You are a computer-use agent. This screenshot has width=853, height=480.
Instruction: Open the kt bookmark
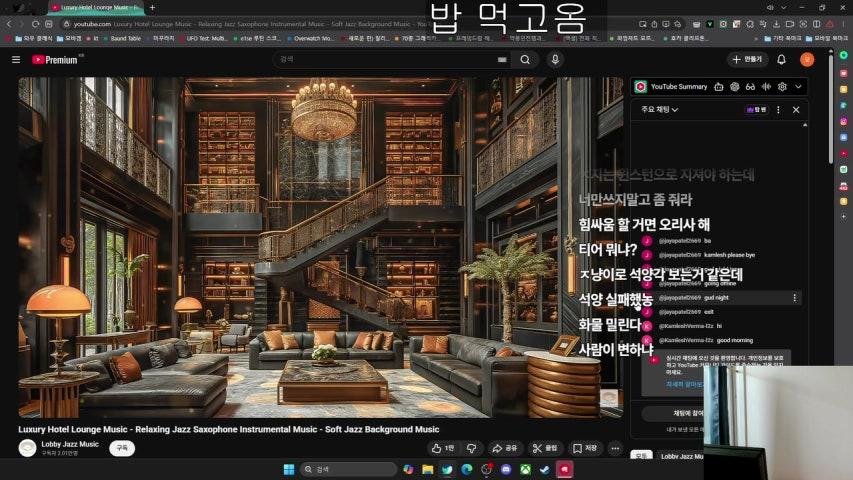point(92,39)
